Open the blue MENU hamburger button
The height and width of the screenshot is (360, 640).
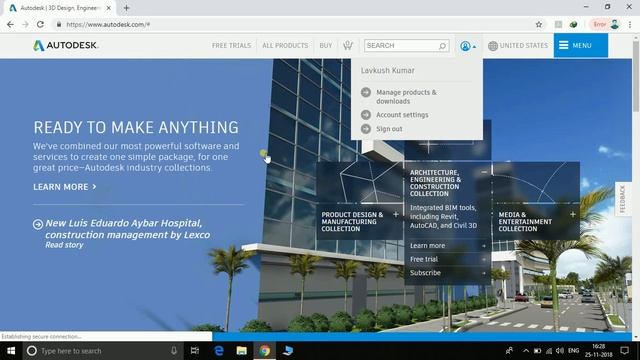coord(580,45)
